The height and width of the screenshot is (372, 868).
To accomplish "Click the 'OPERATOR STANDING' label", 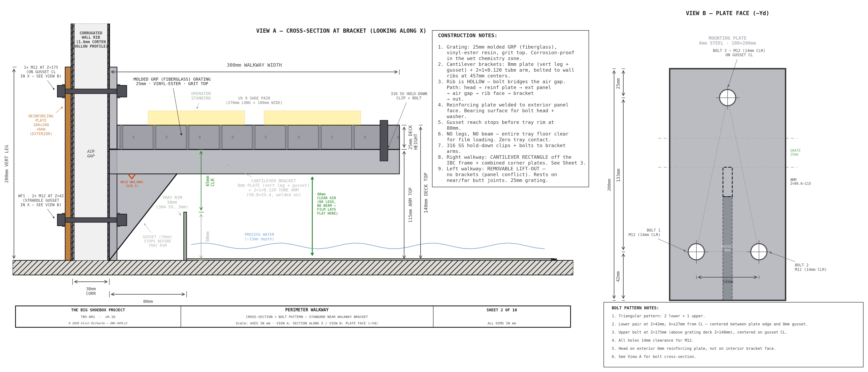I will tap(201, 96).
